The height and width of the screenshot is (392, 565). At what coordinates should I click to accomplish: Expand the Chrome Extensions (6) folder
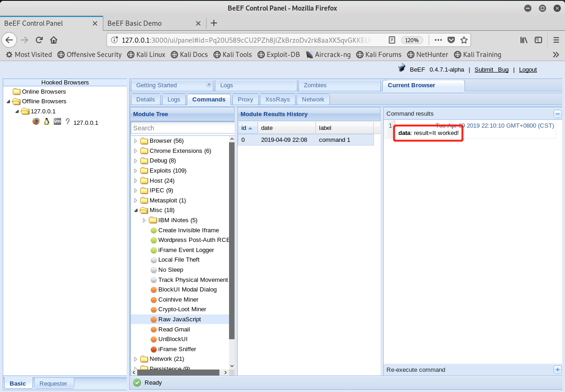[135, 151]
